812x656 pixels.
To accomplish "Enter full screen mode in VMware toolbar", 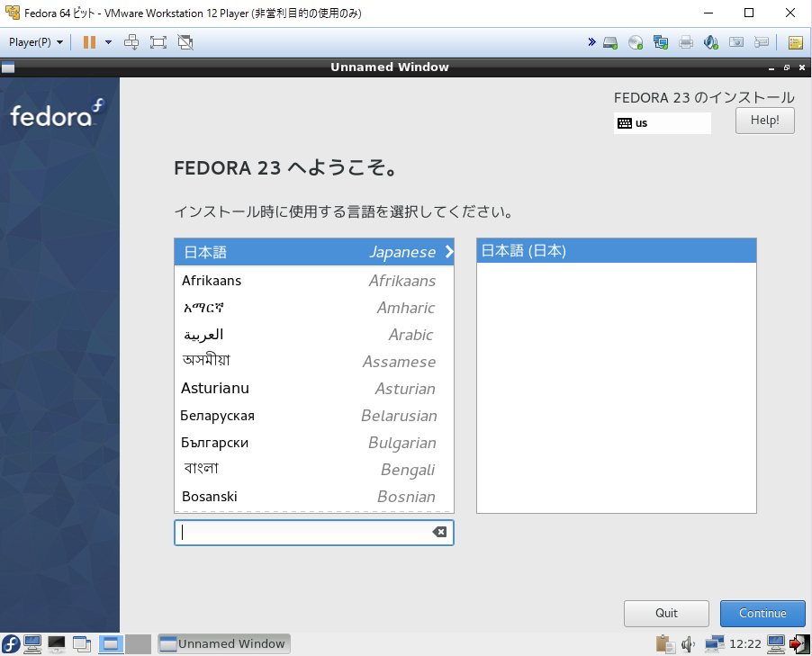I will point(158,42).
